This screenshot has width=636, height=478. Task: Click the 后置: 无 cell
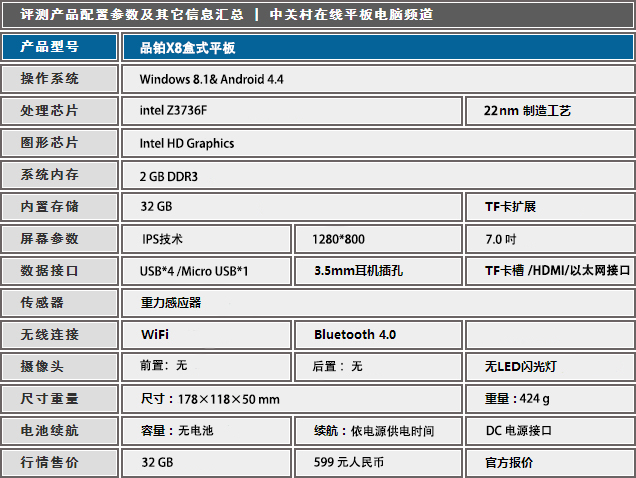pyautogui.click(x=378, y=367)
